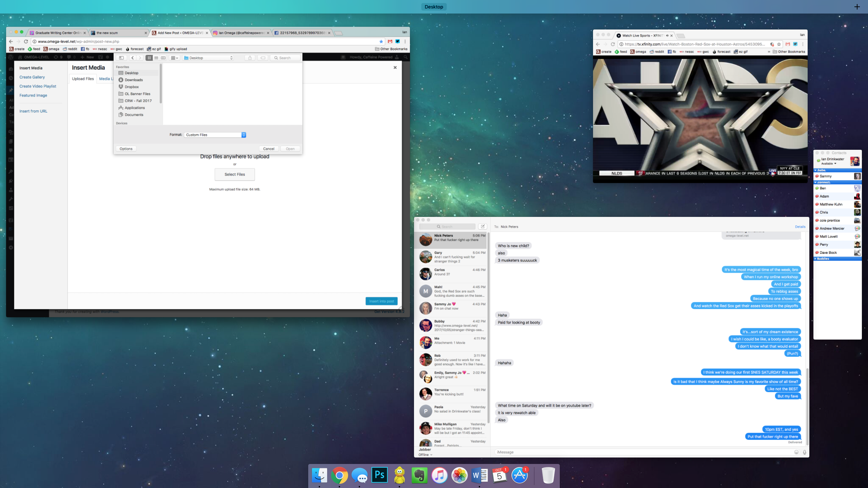Click the microphone dictation icon in Messages
868x488 pixels.
point(804,452)
